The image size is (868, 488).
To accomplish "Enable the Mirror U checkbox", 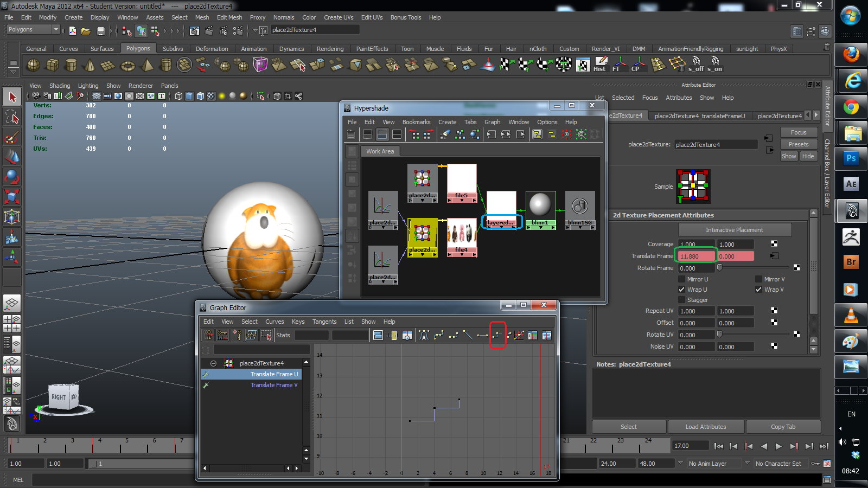I will click(x=682, y=279).
